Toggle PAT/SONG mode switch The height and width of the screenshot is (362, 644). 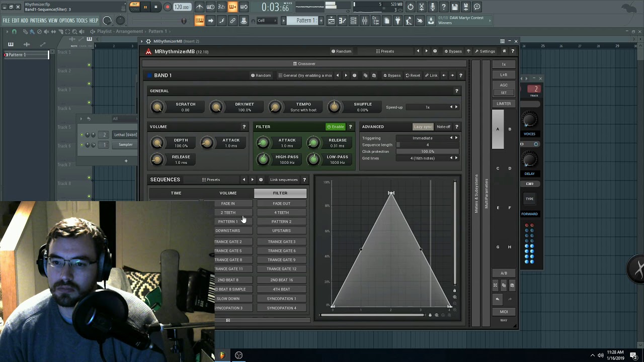tap(134, 7)
